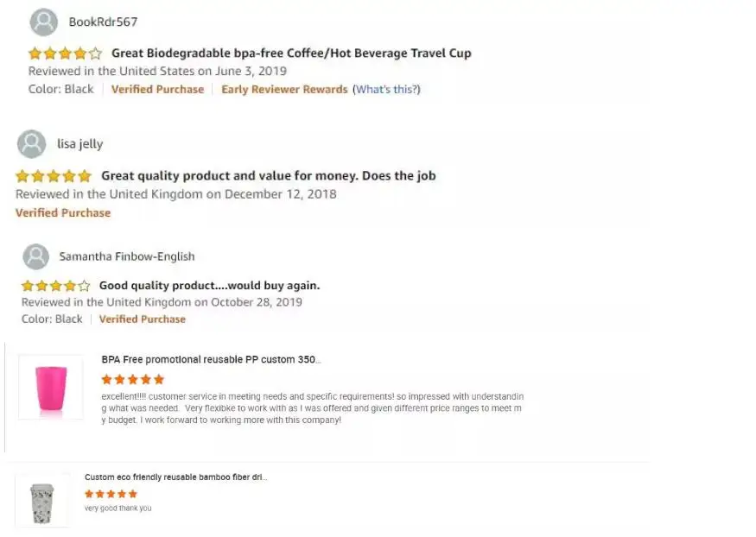
Task: Click BookRdr567's profile avatar icon
Action: (x=43, y=22)
